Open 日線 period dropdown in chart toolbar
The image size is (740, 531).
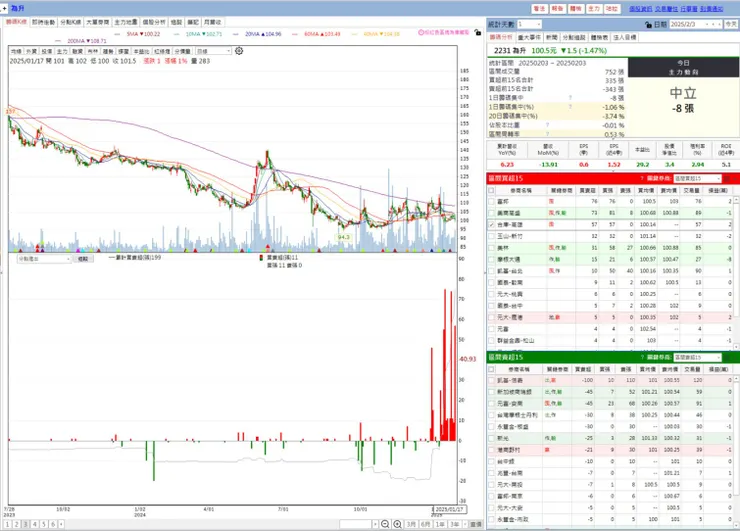click(229, 51)
